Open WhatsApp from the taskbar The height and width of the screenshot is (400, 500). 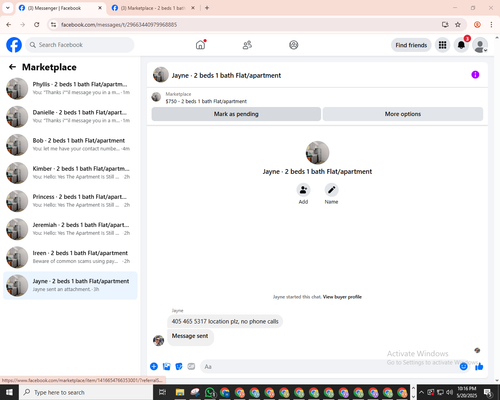(x=210, y=392)
